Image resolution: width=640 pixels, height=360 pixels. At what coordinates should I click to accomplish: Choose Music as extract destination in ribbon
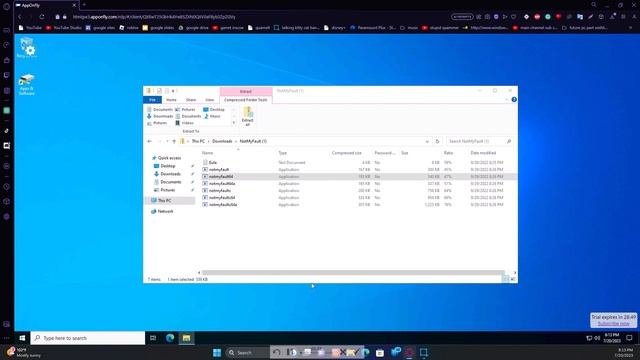[212, 116]
